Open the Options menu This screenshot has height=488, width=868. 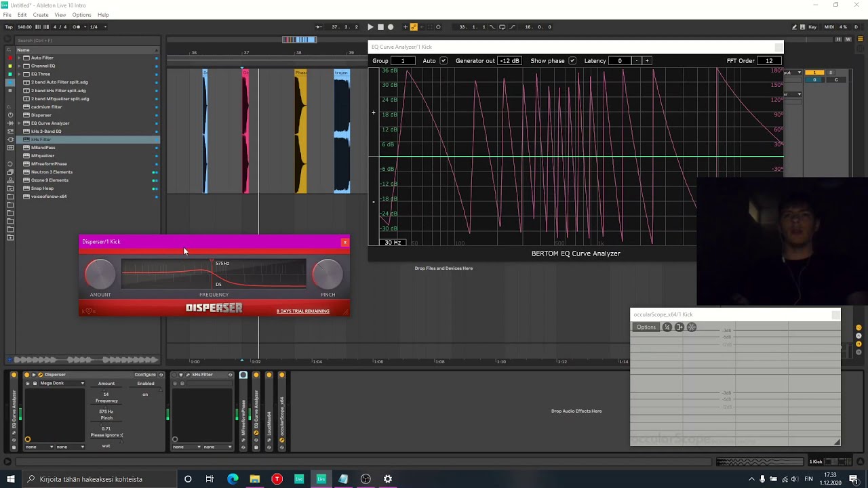coord(81,15)
